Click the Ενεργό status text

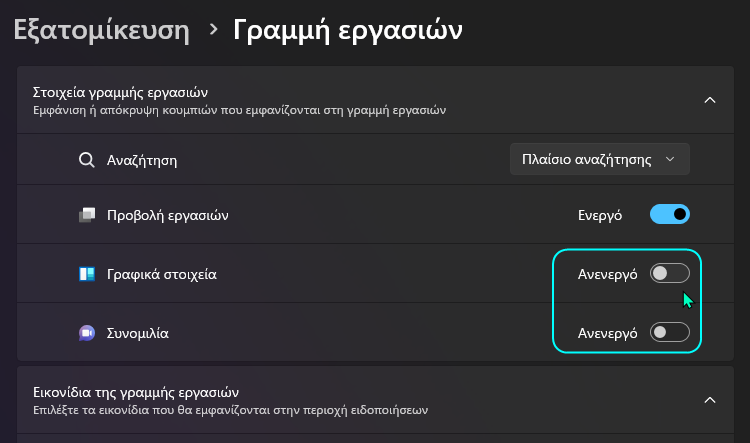coord(601,214)
